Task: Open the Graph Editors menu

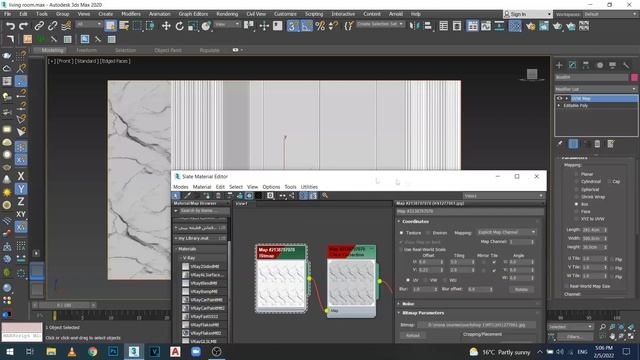Action: [193, 14]
